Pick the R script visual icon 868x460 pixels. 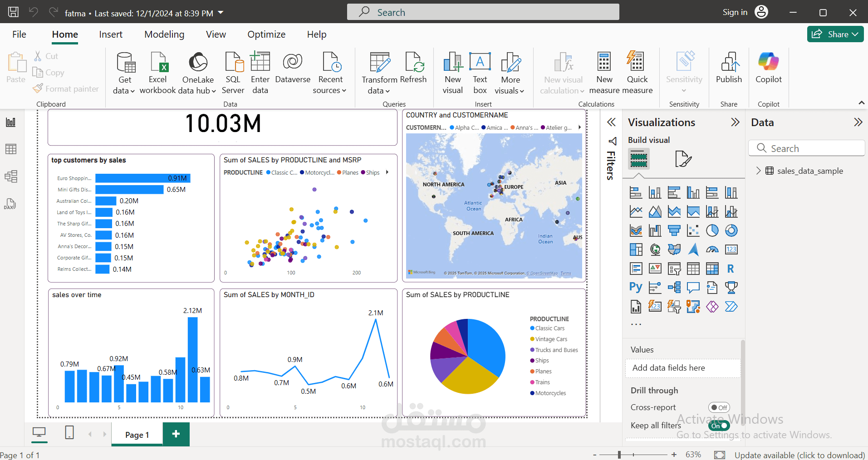pos(731,269)
